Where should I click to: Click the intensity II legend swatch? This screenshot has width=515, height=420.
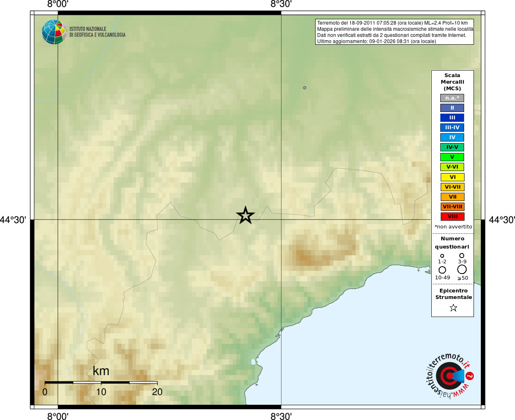(452, 108)
